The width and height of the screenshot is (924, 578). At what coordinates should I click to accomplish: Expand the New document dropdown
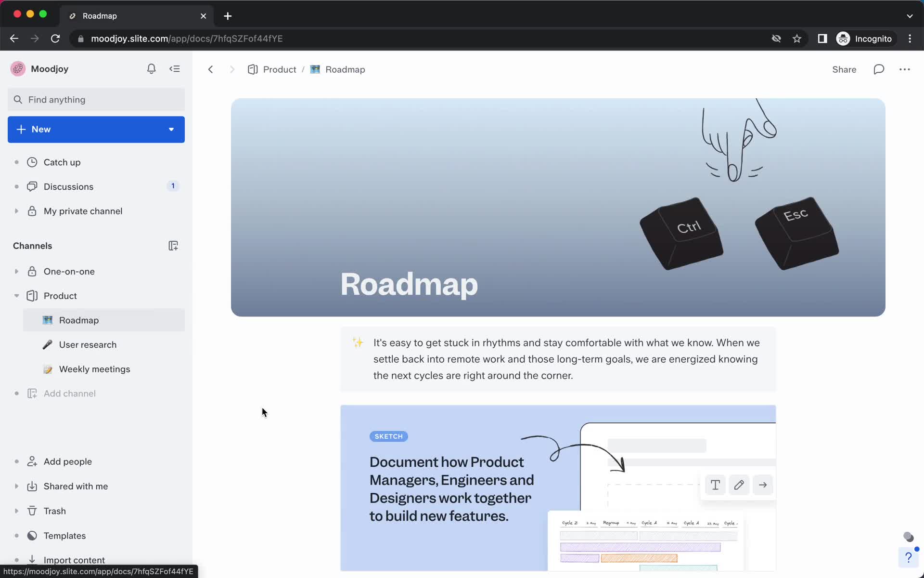(x=171, y=129)
